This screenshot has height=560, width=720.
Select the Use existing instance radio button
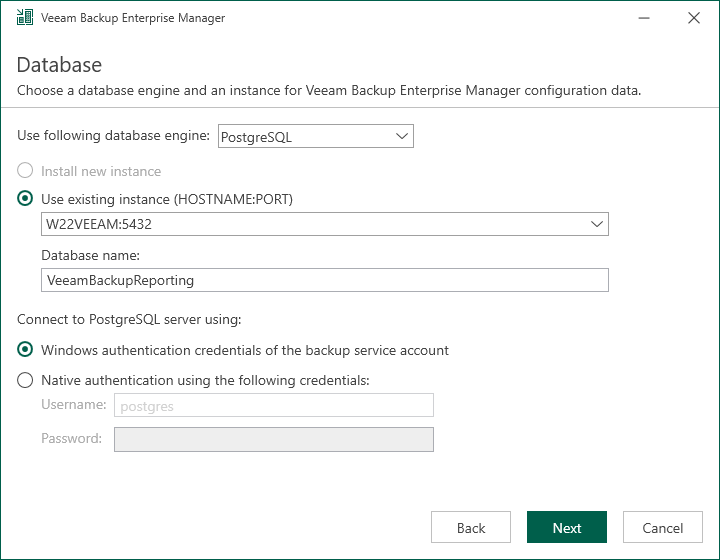pos(25,198)
